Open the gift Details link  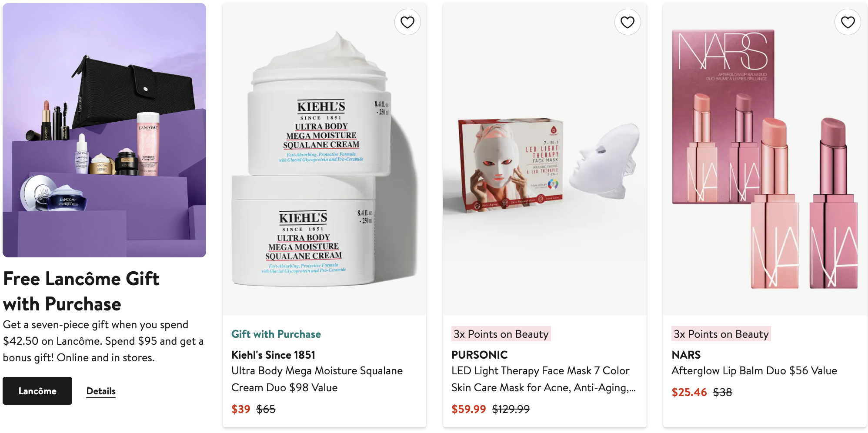click(x=101, y=391)
